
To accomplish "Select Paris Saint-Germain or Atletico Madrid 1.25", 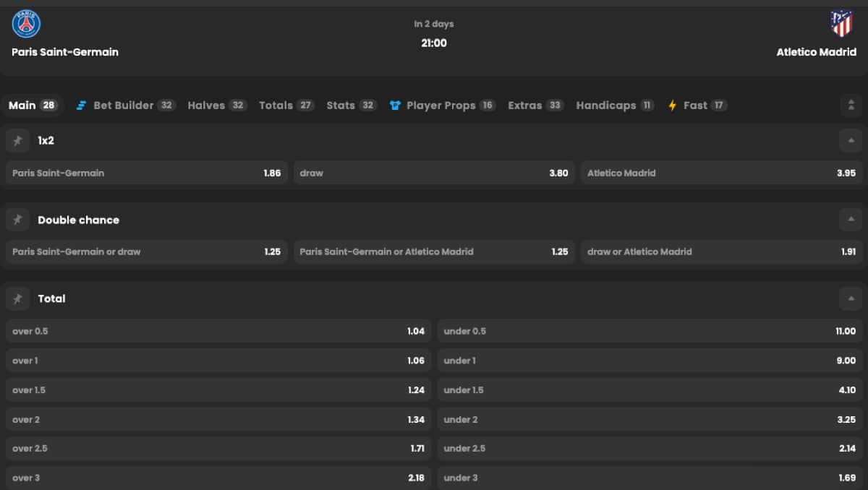I will [434, 252].
